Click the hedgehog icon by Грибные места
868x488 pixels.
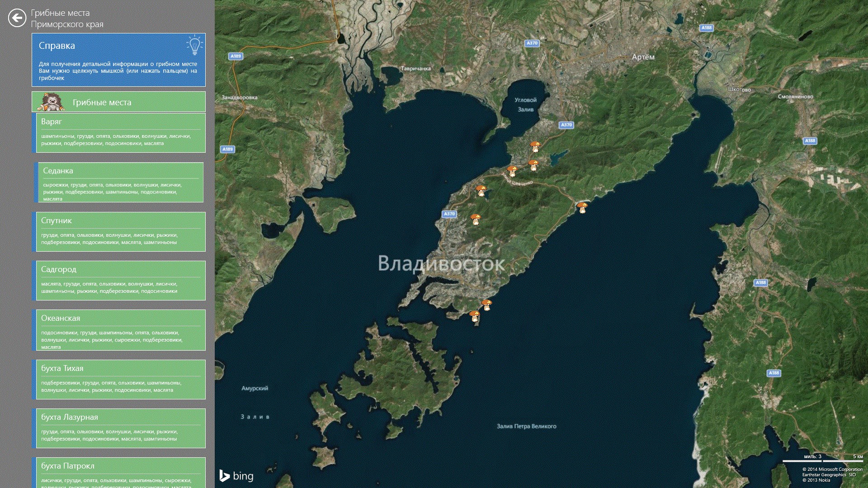point(51,102)
